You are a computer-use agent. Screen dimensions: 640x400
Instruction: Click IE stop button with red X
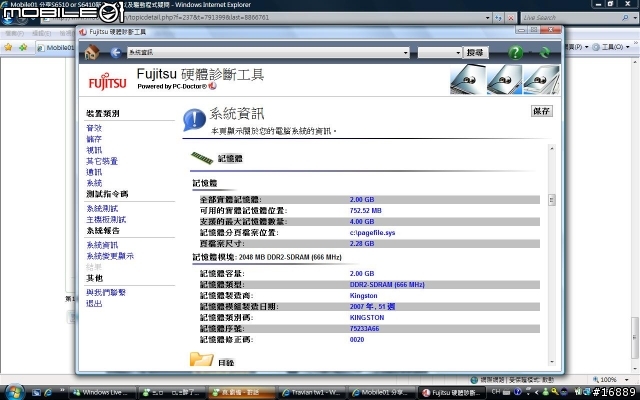coord(511,18)
